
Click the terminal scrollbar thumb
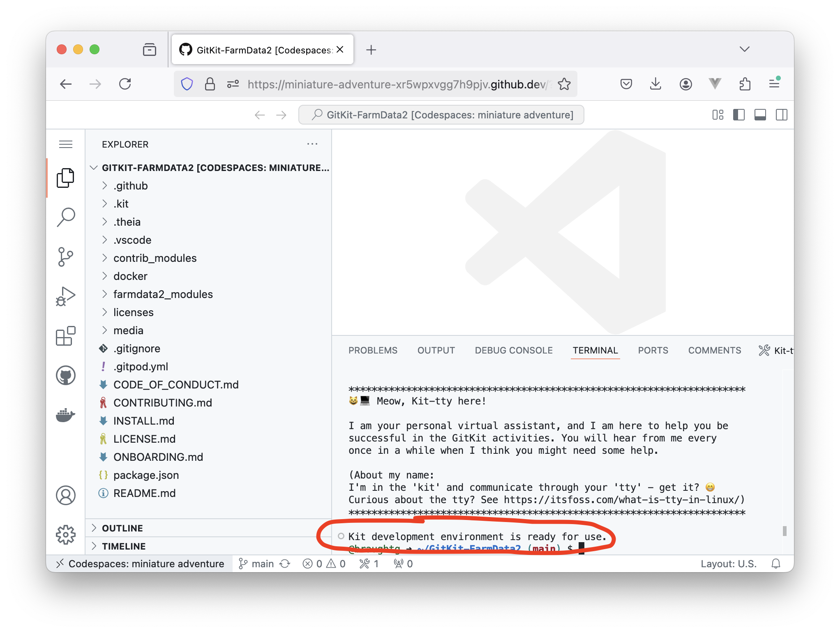click(x=784, y=531)
